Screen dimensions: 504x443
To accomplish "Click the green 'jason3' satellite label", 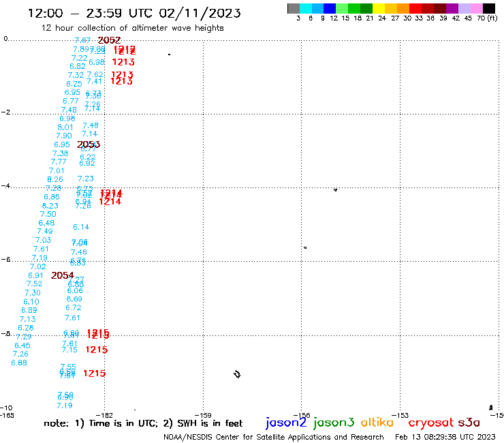I will [334, 423].
